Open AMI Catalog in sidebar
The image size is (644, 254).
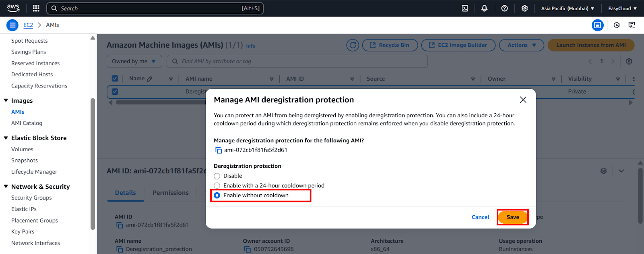(27, 123)
